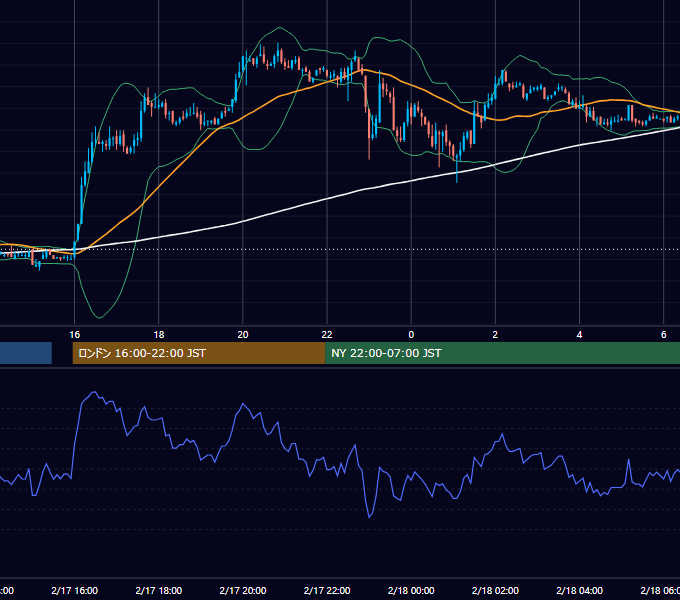Click the ロンドン 16:00-22:00 JST session bar
The image size is (680, 600).
(x=199, y=353)
